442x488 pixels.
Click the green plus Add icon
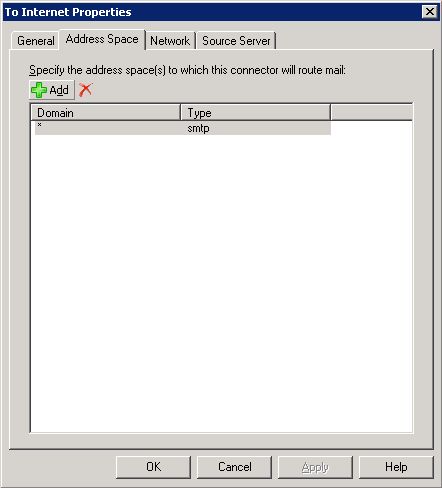39,90
